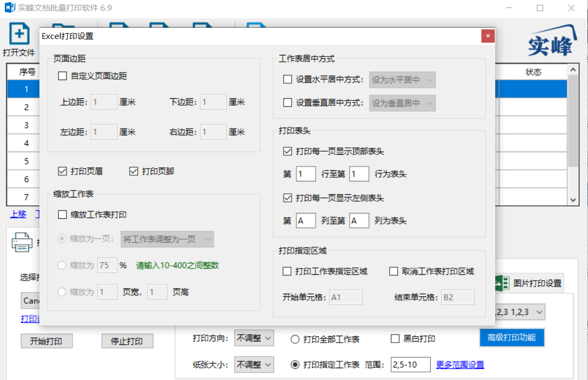Open 图片打印设置
Screen dimensions: 588x380
(x=529, y=283)
